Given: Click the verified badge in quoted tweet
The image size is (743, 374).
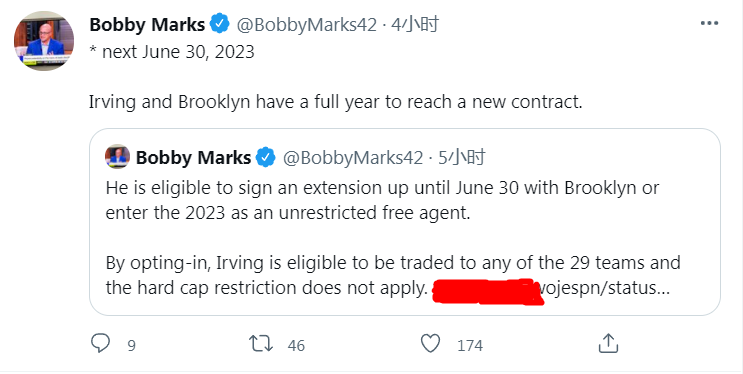Looking at the screenshot, I should pos(266,157).
